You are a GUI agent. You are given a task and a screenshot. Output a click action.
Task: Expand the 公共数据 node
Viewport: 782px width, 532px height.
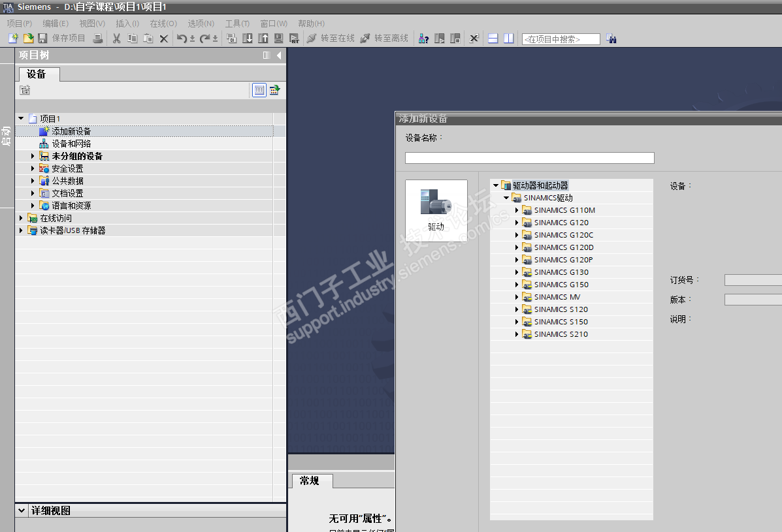(33, 181)
